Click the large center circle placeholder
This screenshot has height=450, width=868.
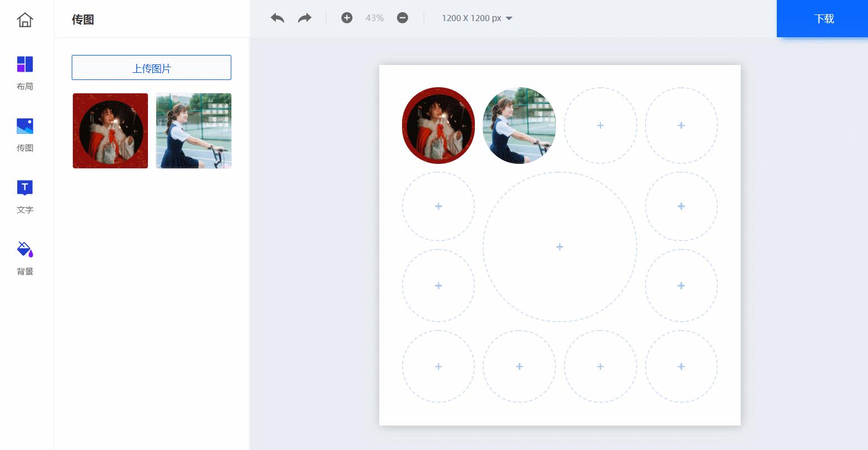(559, 247)
